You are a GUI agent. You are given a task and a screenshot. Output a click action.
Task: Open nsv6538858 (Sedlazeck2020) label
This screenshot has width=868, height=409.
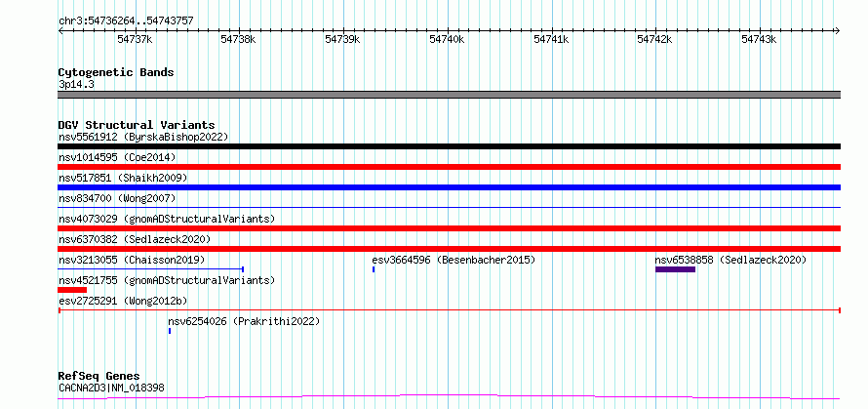click(730, 260)
